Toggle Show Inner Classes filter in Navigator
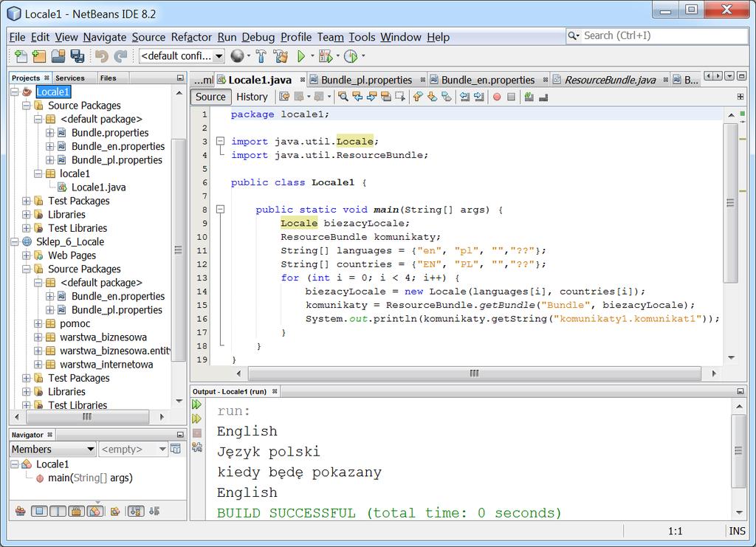Image resolution: width=756 pixels, height=547 pixels. click(95, 511)
